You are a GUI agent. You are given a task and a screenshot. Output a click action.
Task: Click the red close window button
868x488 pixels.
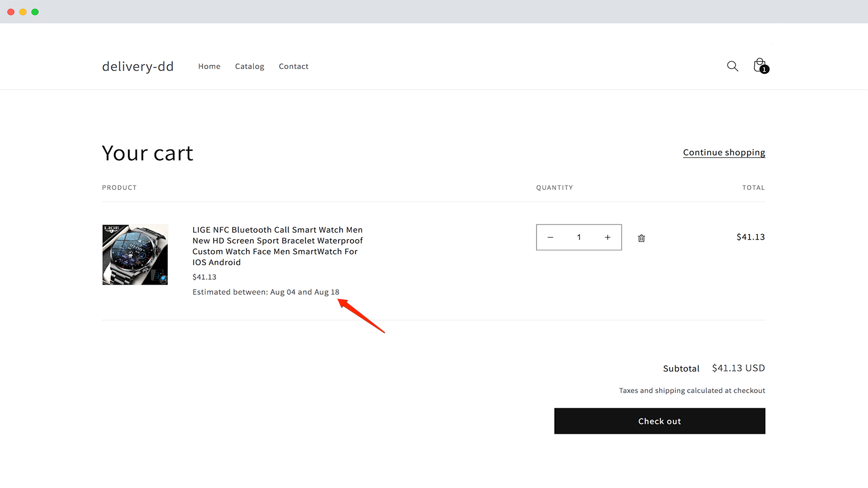tap(11, 12)
